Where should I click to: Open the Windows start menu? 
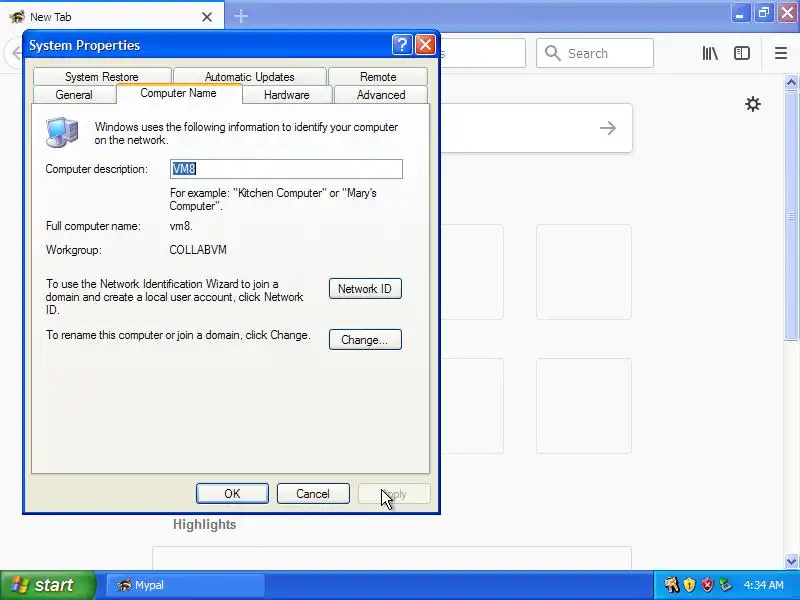(47, 585)
